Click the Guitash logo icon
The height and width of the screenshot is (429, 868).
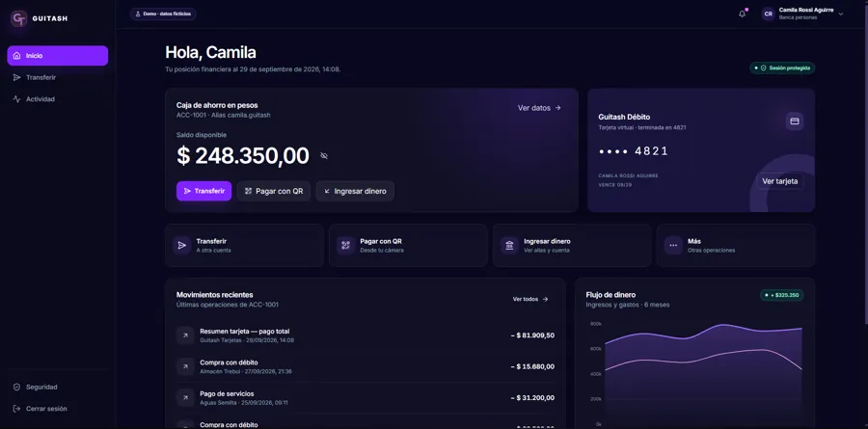point(19,18)
